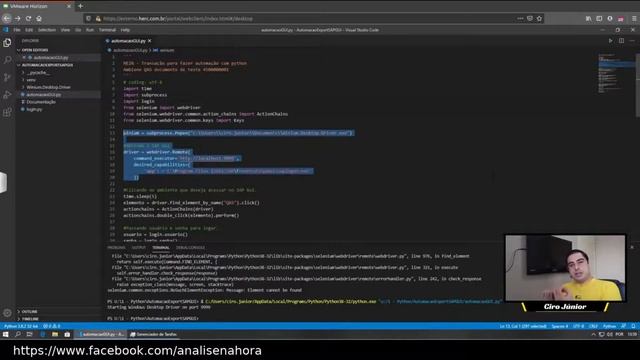Open the Selection menu

pyautogui.click(x=47, y=30)
